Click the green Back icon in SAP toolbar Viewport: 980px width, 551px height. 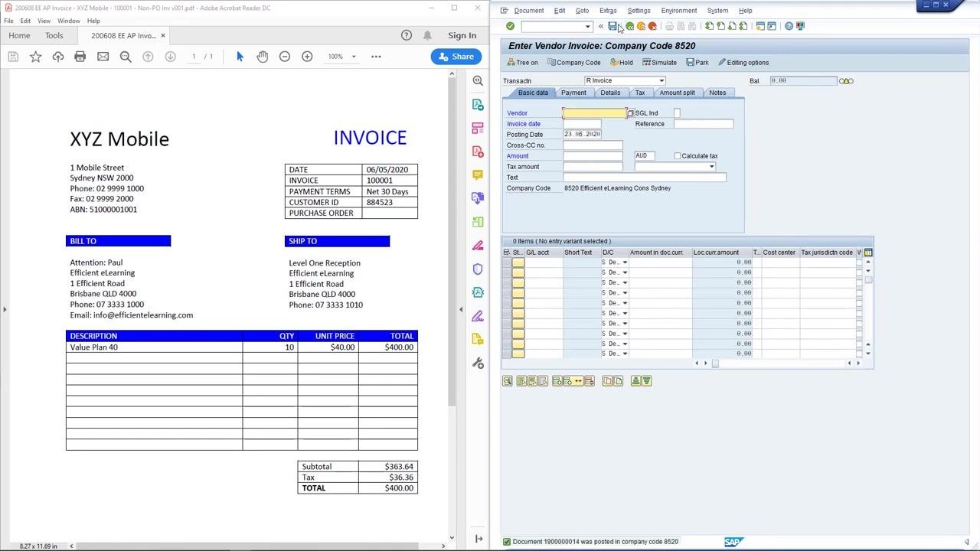coord(629,26)
